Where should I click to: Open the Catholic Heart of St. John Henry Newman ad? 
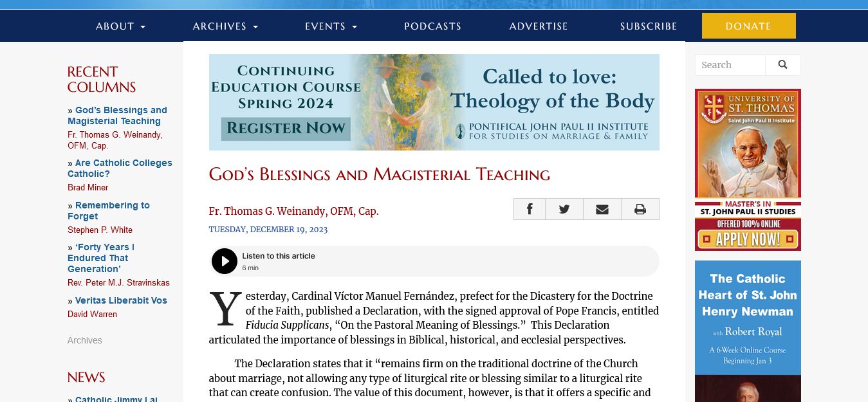(748, 331)
